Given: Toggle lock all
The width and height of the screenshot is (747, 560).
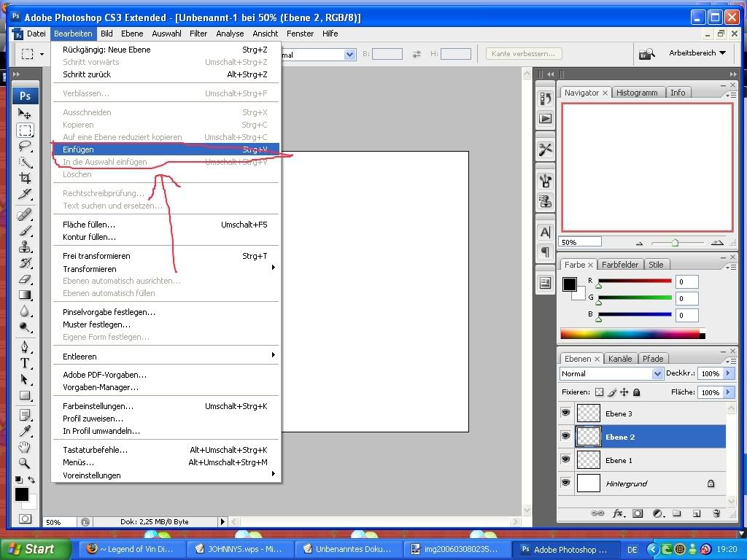Looking at the screenshot, I should pyautogui.click(x=636, y=392).
